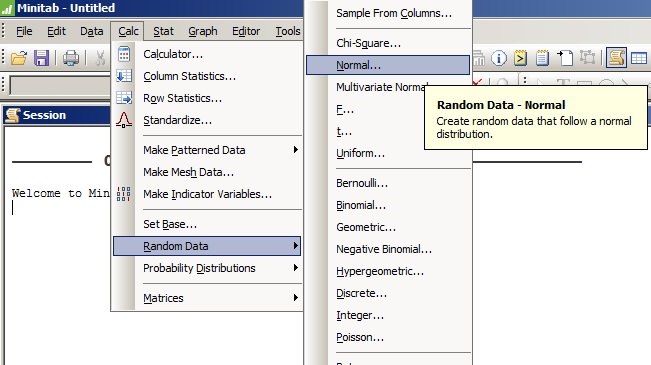Expand the Make Patterned Data submenu
This screenshot has width=651, height=365.
[207, 150]
